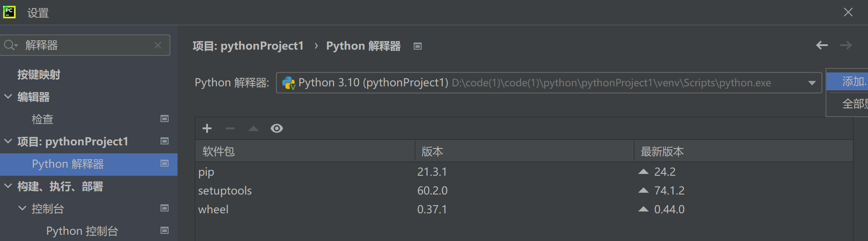Go forward with right arrow

tap(846, 45)
